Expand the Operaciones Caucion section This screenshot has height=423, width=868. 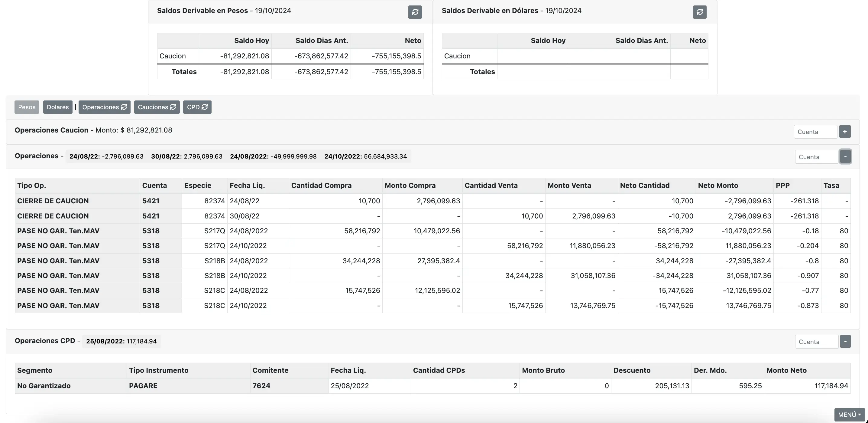pyautogui.click(x=845, y=132)
